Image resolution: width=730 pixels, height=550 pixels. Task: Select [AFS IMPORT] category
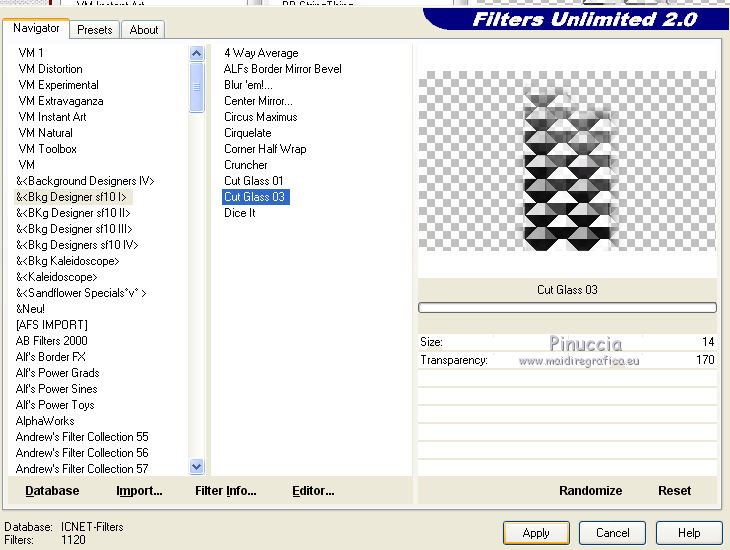[51, 325]
